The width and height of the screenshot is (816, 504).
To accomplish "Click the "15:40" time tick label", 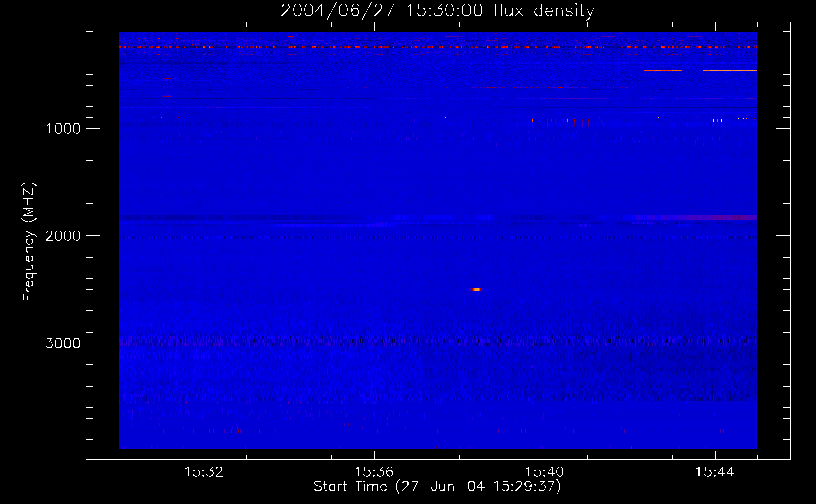I will click(545, 472).
